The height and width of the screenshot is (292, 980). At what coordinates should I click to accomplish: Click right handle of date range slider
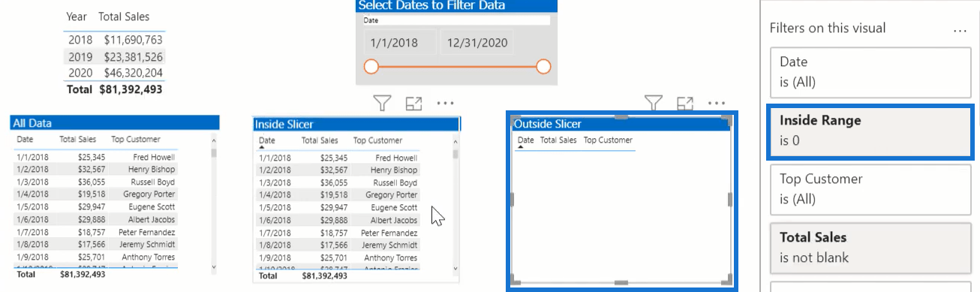click(x=544, y=67)
